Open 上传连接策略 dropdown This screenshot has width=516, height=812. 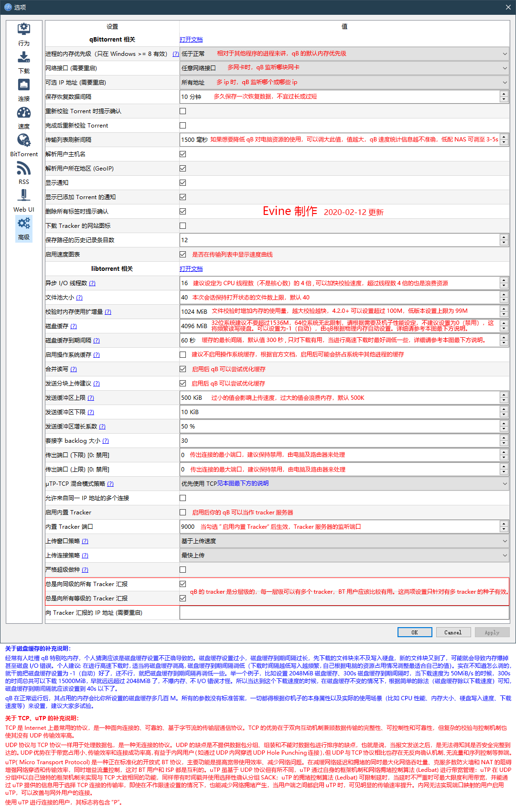344,555
